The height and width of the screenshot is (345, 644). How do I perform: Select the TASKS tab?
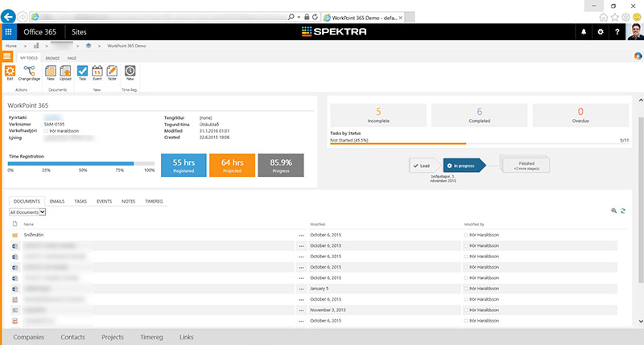tap(80, 201)
